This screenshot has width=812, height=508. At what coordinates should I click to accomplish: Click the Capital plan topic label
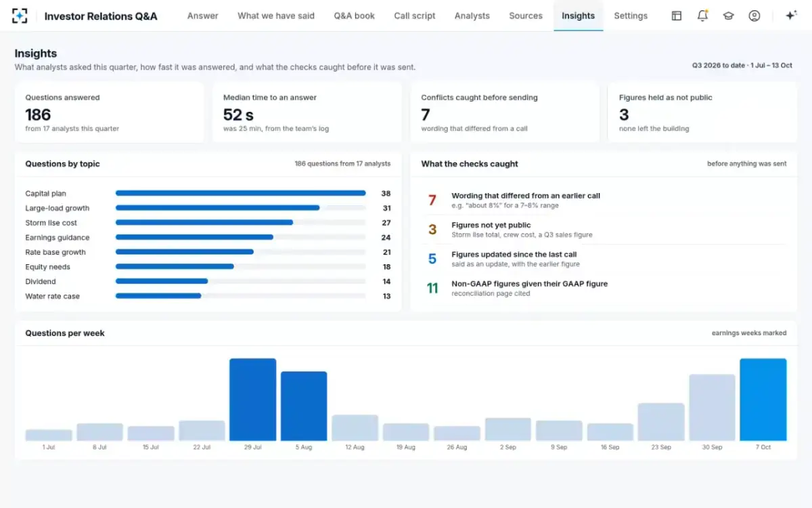point(46,194)
